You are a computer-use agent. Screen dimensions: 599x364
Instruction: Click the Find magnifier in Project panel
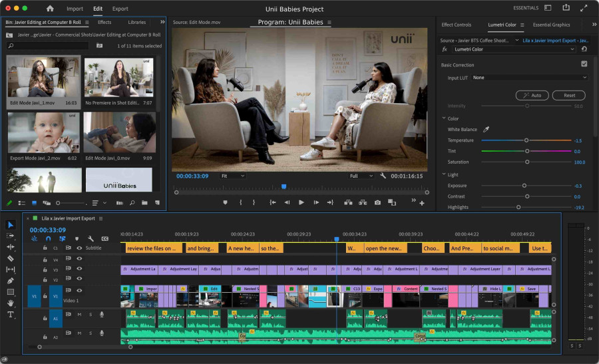[x=132, y=203]
